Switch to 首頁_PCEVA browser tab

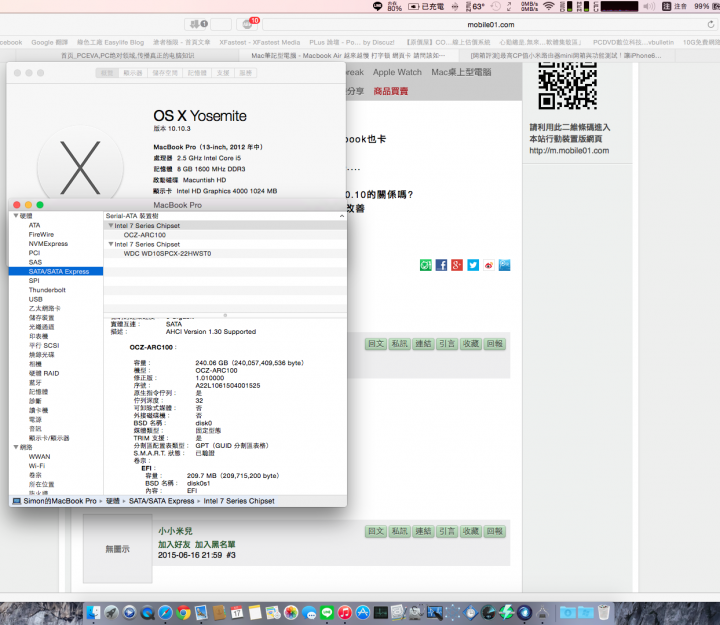128,56
